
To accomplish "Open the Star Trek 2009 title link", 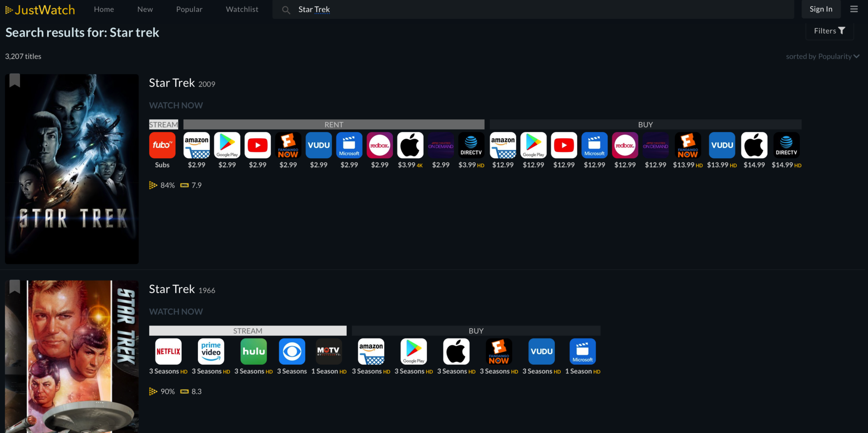I will point(172,83).
